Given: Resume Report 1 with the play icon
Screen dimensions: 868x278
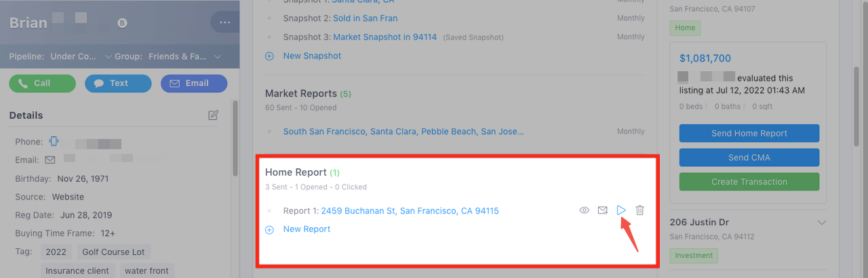Looking at the screenshot, I should 621,211.
